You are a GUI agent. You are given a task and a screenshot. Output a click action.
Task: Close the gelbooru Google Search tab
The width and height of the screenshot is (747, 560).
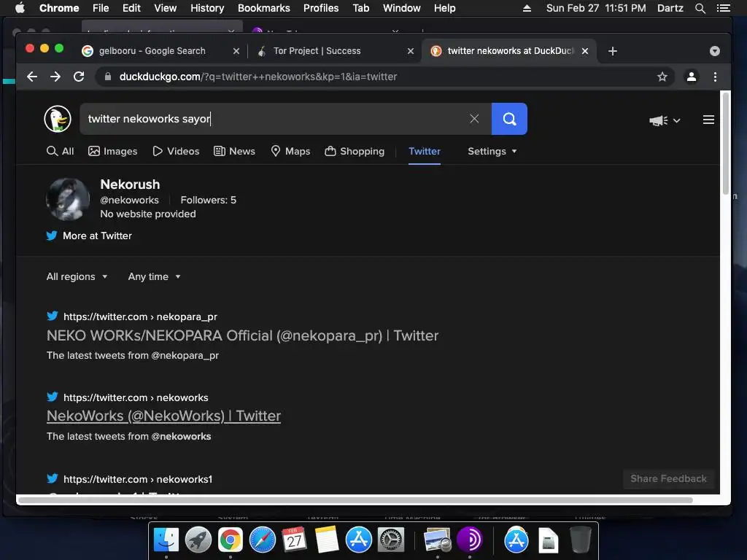pos(236,51)
